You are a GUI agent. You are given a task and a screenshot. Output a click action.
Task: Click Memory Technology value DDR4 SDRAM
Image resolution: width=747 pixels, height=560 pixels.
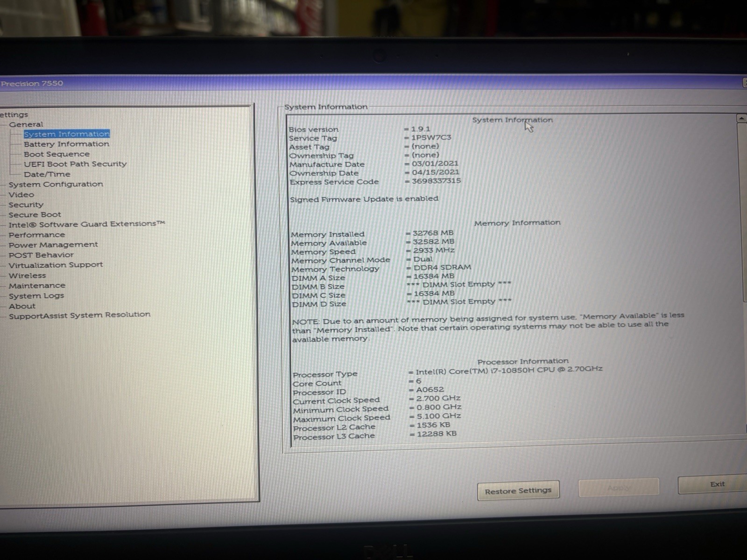(x=442, y=267)
